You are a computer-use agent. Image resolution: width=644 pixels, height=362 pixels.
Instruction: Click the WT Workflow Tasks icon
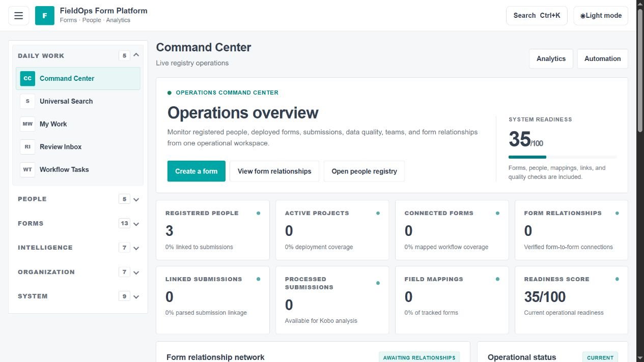click(27, 169)
